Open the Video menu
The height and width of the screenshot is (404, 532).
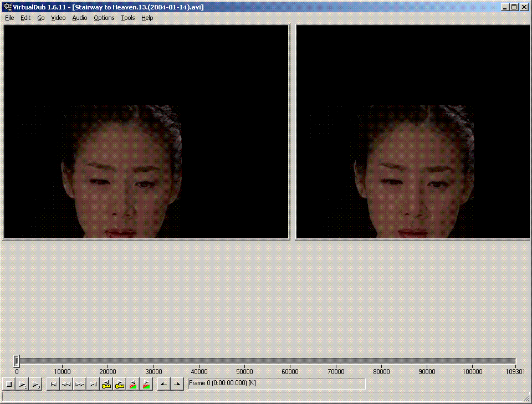pyautogui.click(x=58, y=18)
